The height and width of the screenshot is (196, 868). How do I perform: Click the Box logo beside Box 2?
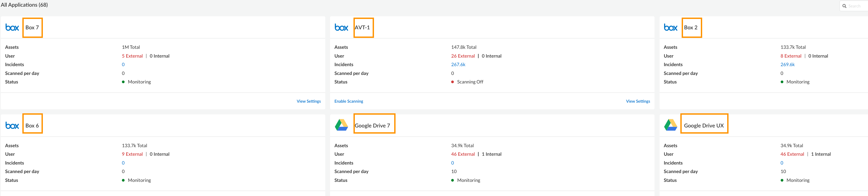click(x=670, y=28)
